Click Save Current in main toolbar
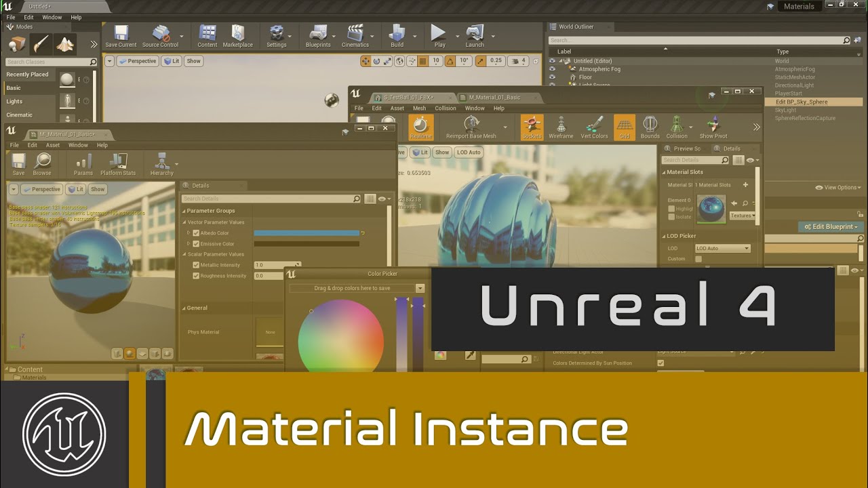The width and height of the screenshot is (868, 488). coord(121,37)
